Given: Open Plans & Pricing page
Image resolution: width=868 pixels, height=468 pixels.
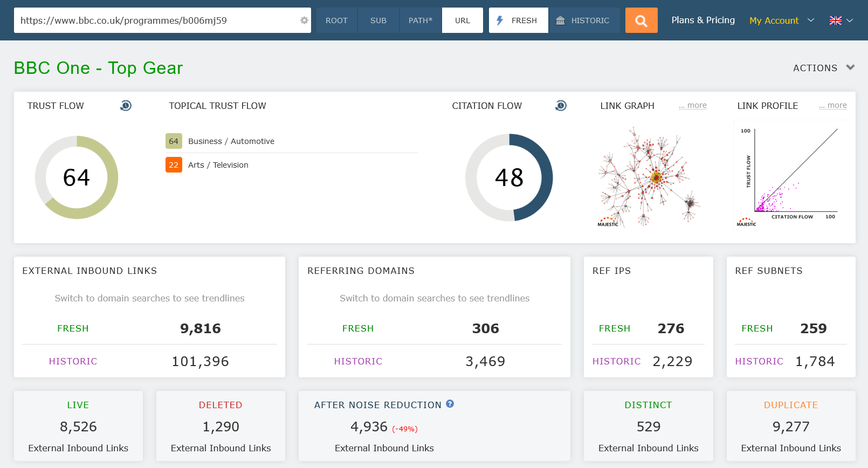Looking at the screenshot, I should [x=703, y=20].
